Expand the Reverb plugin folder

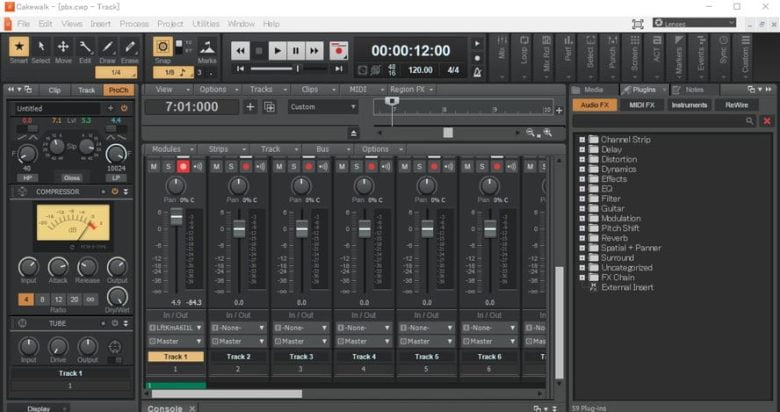pos(582,238)
